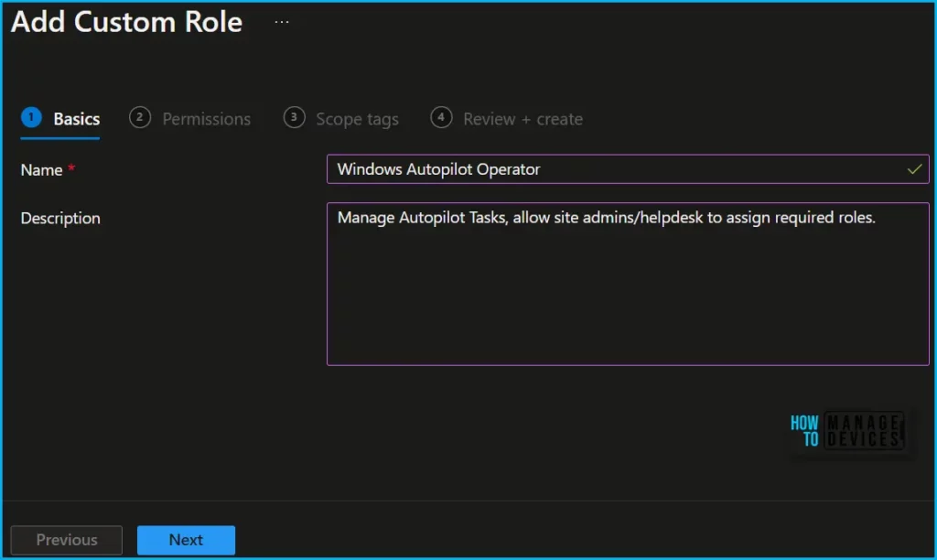
Task: Open the ellipsis more options menu
Action: 282,22
